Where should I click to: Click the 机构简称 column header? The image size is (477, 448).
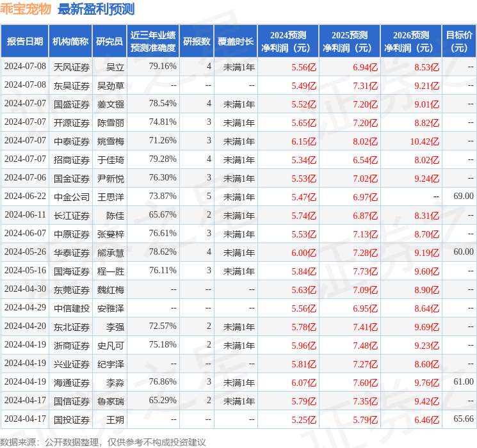(70, 42)
